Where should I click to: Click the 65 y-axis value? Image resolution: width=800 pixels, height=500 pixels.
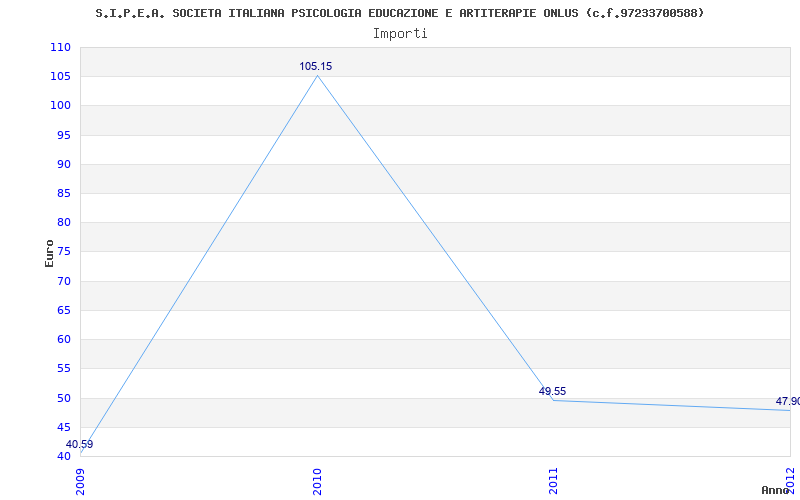[x=63, y=310]
